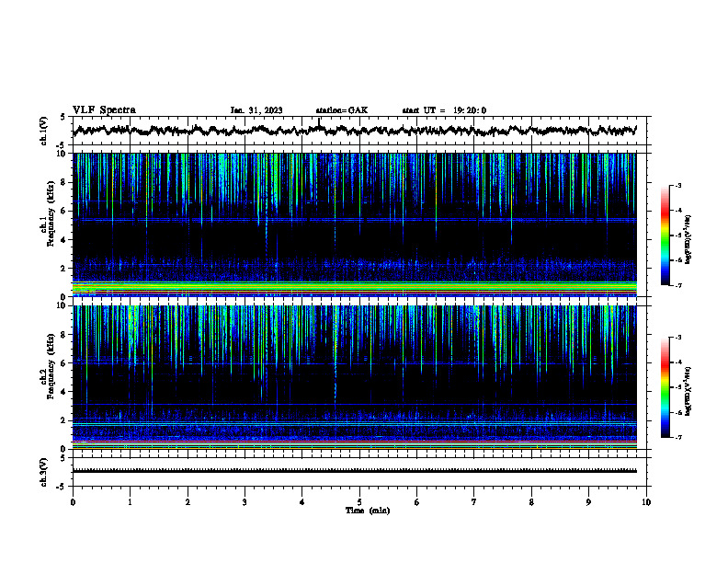Screen dimensions: 728x563
Task: Click the ch.2 spectrogram color scale bar
Action: pyautogui.click(x=665, y=387)
